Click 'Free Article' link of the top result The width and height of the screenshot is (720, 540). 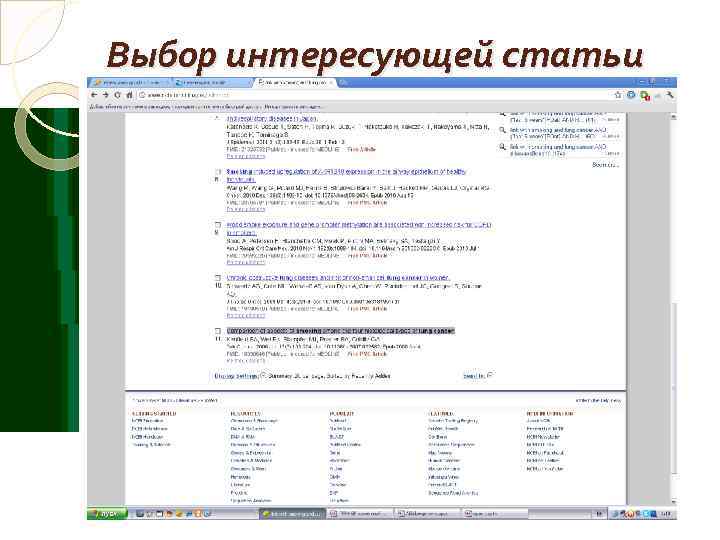[x=361, y=149]
